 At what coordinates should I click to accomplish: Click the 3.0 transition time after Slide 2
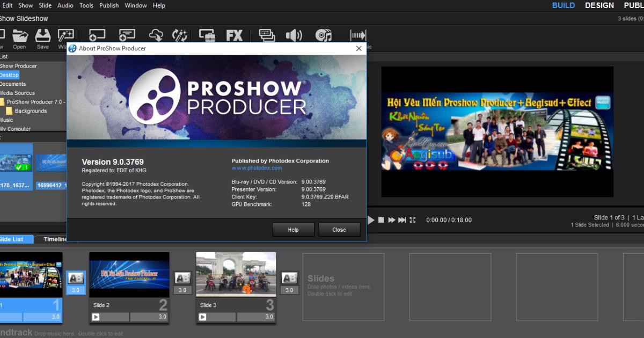click(182, 290)
